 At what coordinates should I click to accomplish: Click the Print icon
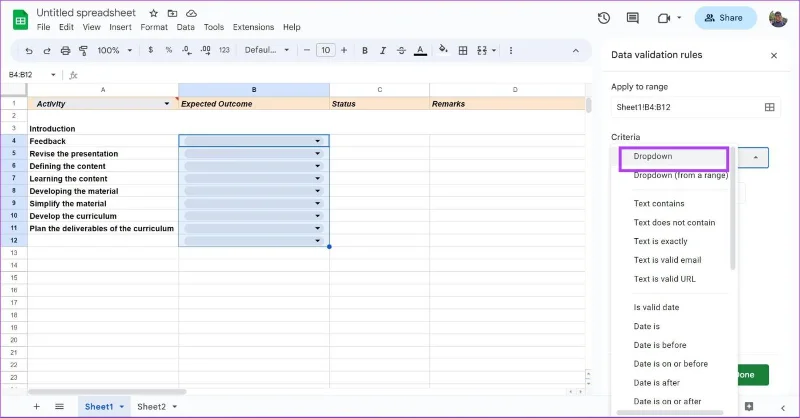[x=65, y=51]
